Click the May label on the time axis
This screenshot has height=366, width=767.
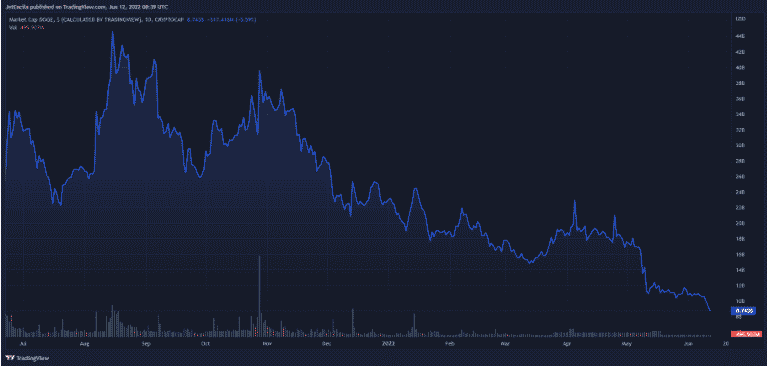[628, 344]
